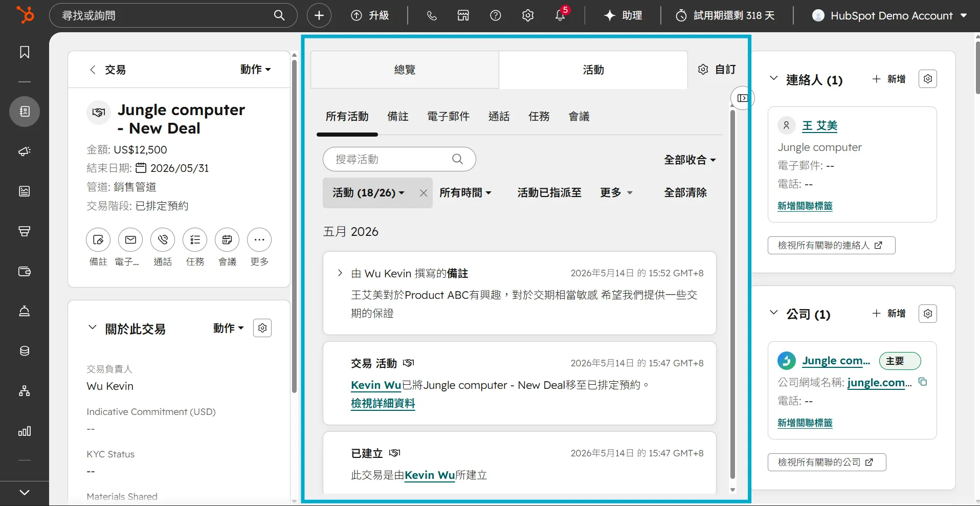Image resolution: width=980 pixels, height=506 pixels.
Task: Schedule a meeting with the 會議 calendar icon
Action: [x=227, y=239]
